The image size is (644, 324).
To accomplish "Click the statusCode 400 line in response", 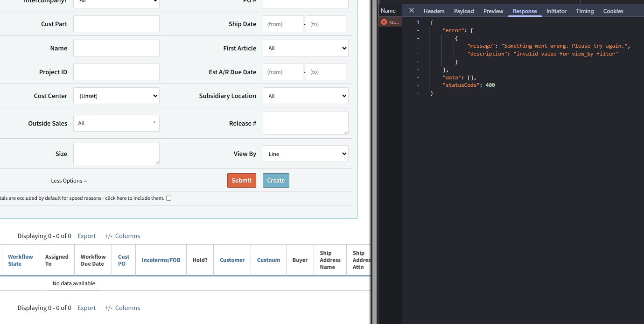I will [x=469, y=85].
